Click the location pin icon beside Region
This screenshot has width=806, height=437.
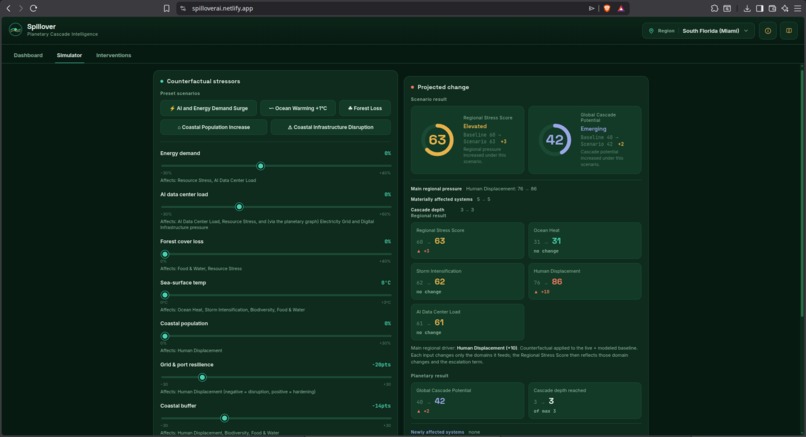(x=651, y=31)
